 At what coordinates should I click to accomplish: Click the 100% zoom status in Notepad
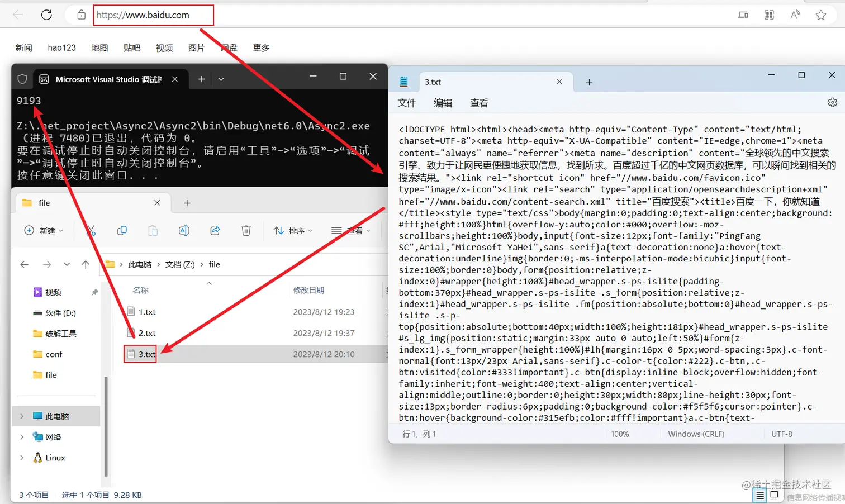[x=620, y=434]
